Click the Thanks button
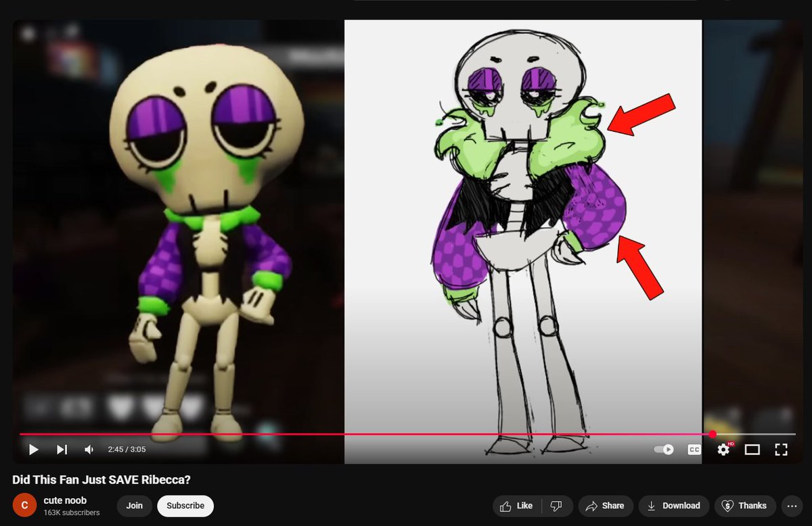This screenshot has width=812, height=526. (745, 506)
